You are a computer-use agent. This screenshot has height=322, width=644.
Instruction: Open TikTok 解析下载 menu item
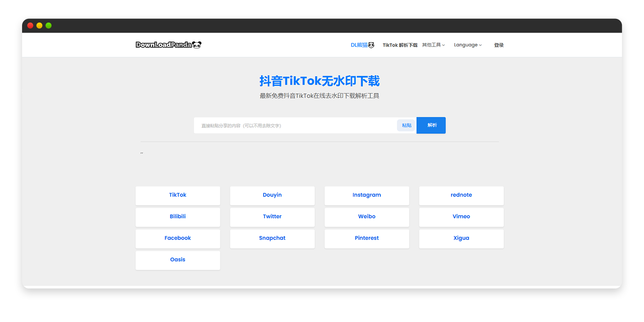tap(400, 45)
